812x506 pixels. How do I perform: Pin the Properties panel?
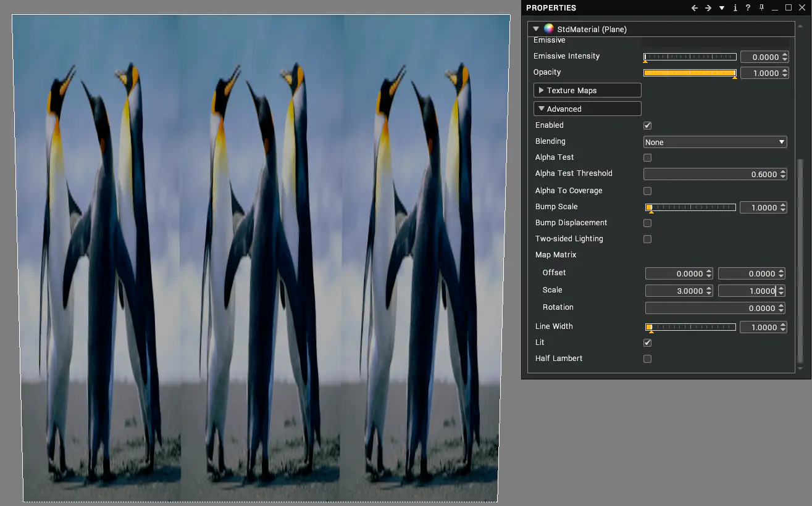point(761,8)
